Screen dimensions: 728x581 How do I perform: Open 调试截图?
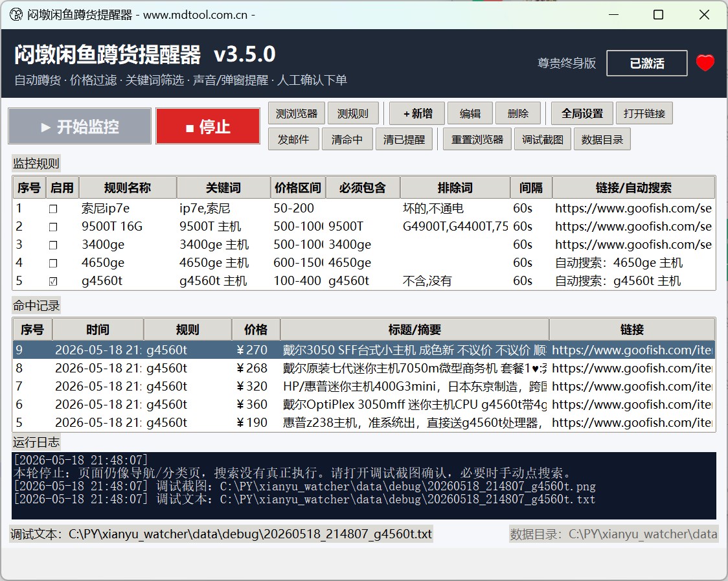tap(543, 139)
